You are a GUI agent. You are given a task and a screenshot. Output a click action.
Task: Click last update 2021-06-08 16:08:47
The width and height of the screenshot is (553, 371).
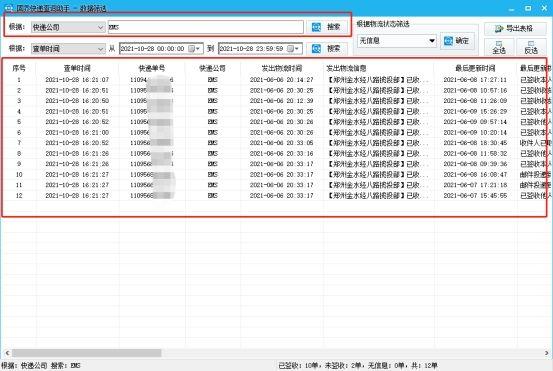pos(475,174)
